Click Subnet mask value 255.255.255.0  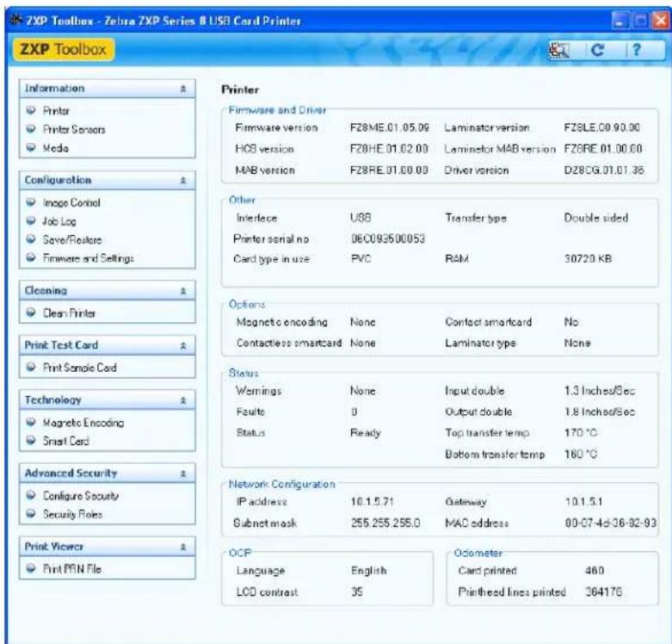[x=385, y=523]
